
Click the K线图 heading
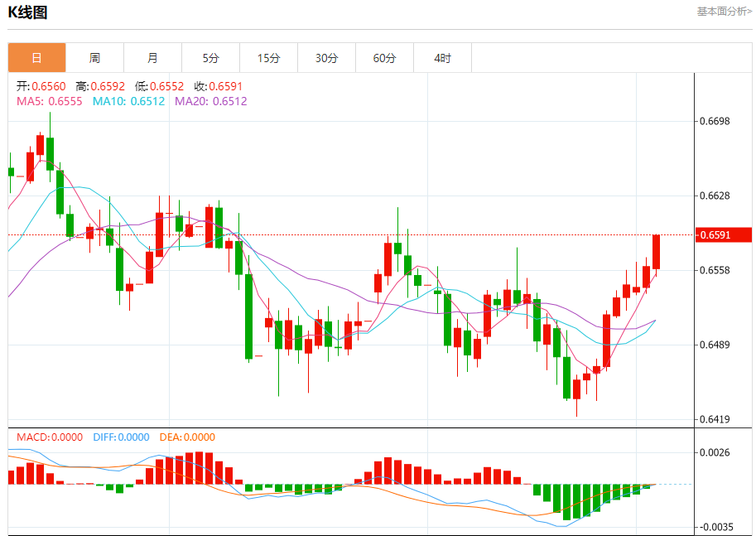coord(27,12)
